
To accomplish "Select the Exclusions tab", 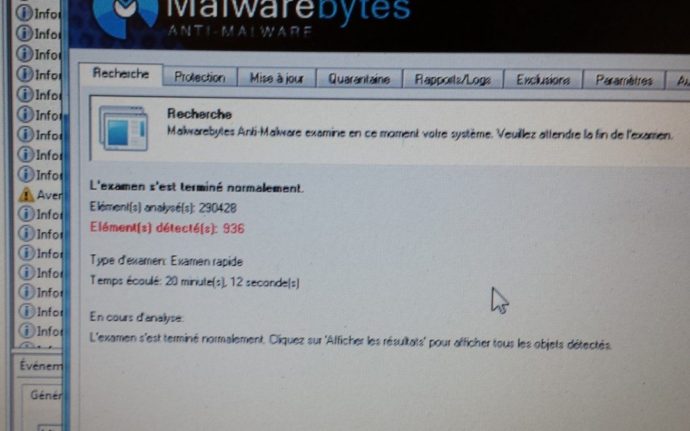I will [x=543, y=80].
